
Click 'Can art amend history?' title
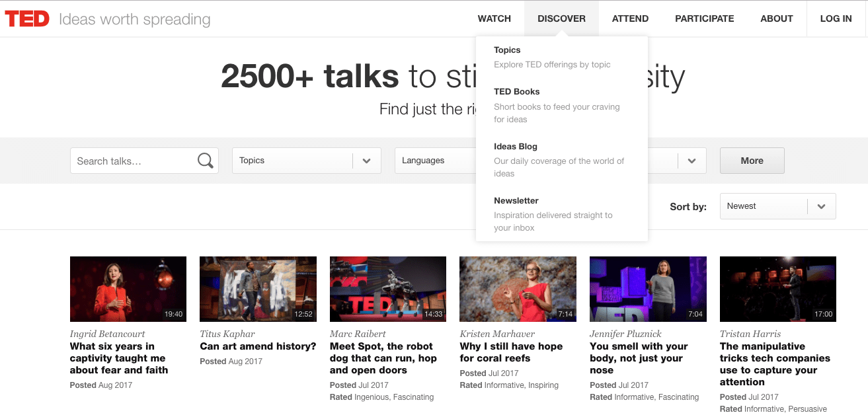pos(258,346)
